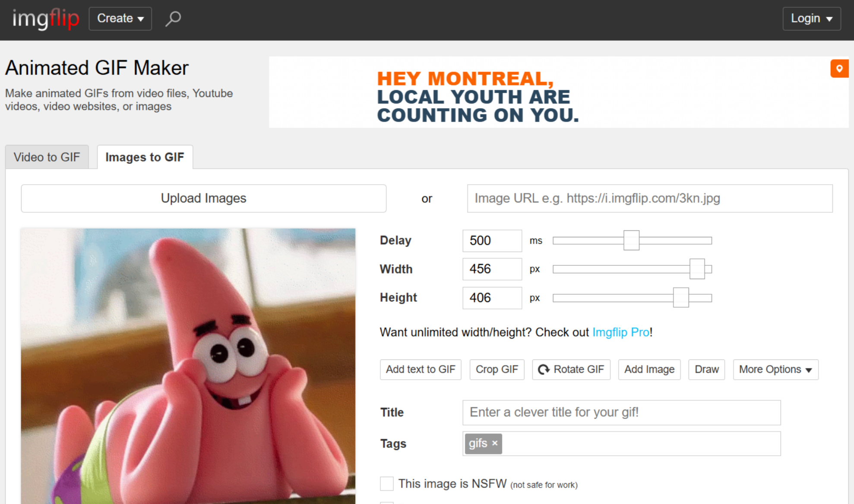Click the Upload Images button
Screen dimensions: 854x504
click(203, 198)
